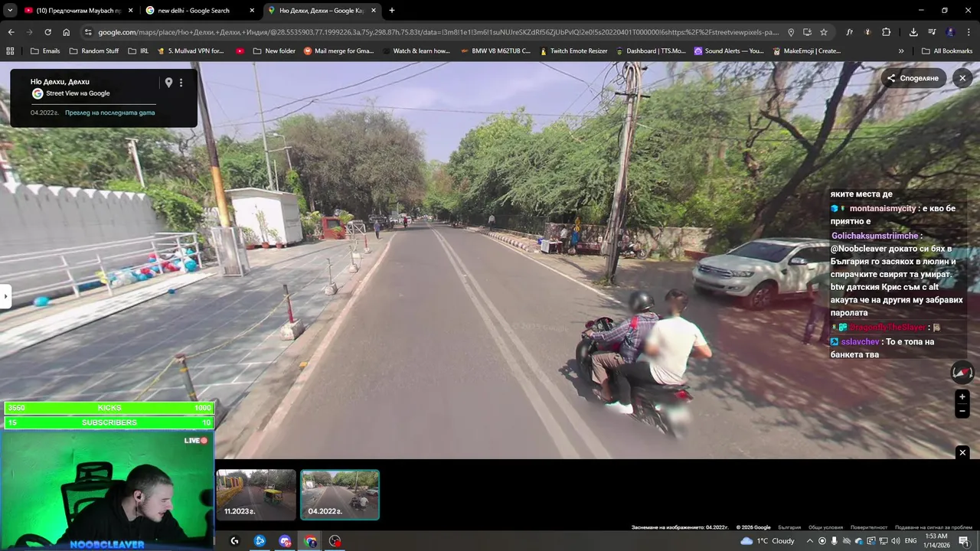The width and height of the screenshot is (980, 551).
Task: Hide the imagery thumbnail strip
Action: [962, 453]
